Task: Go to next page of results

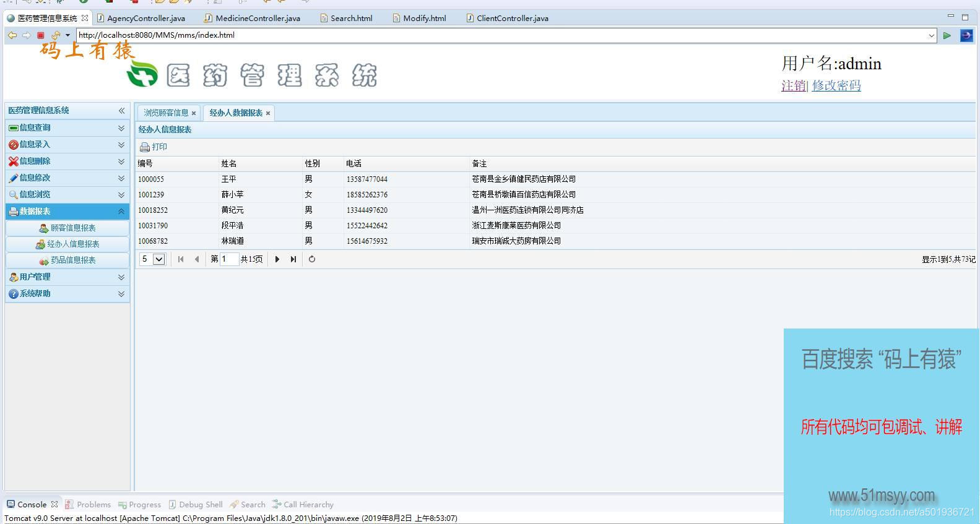Action: [x=277, y=259]
